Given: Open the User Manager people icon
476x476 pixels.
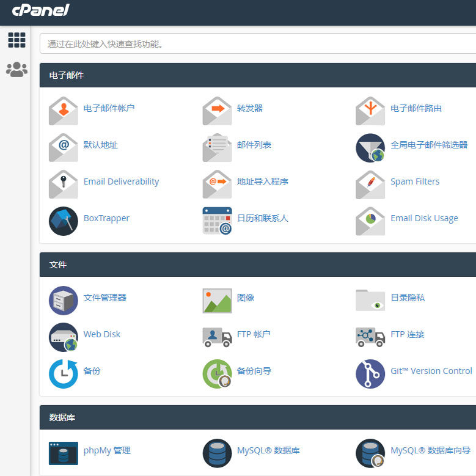Looking at the screenshot, I should pos(16,70).
